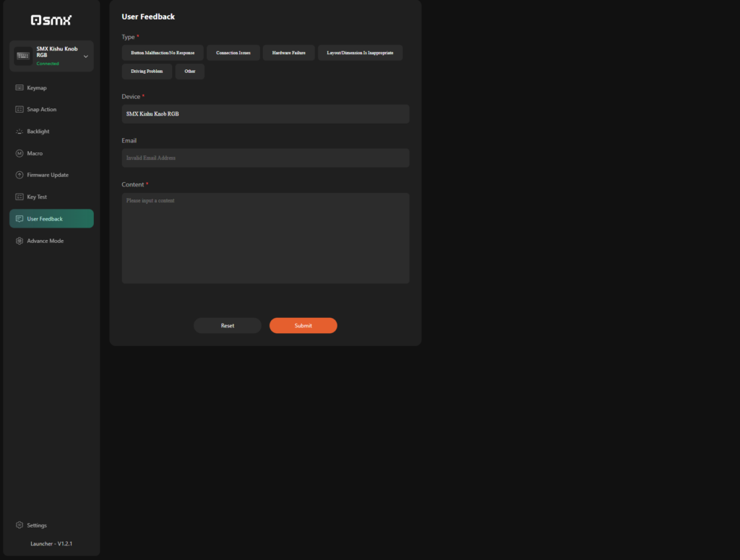Screen dimensions: 740x560
Task: Focus the Email address input field
Action: tap(265, 158)
